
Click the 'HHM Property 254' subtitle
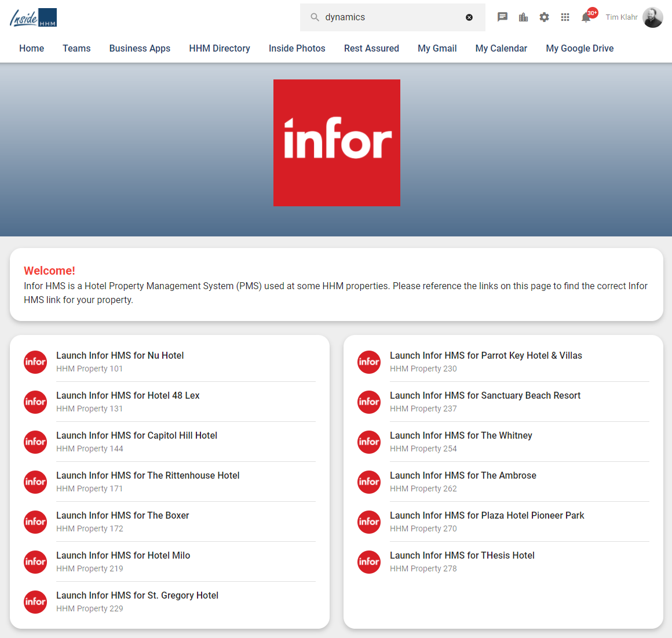pos(423,449)
